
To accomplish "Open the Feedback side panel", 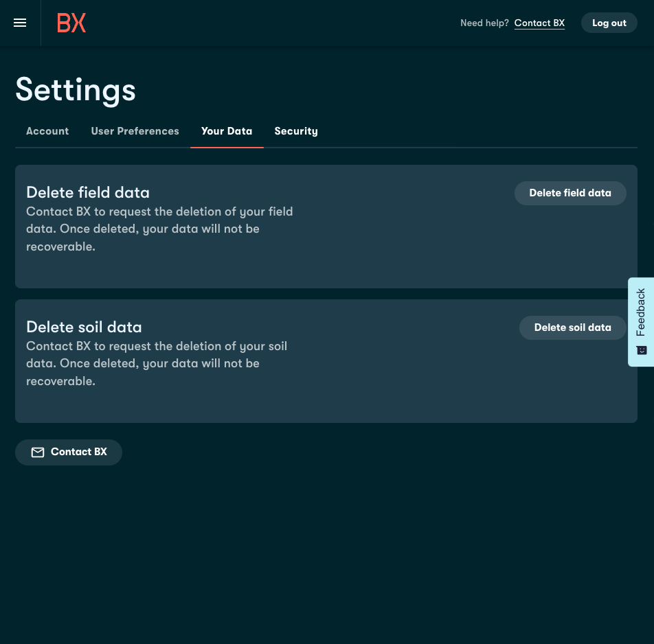I will click(641, 312).
